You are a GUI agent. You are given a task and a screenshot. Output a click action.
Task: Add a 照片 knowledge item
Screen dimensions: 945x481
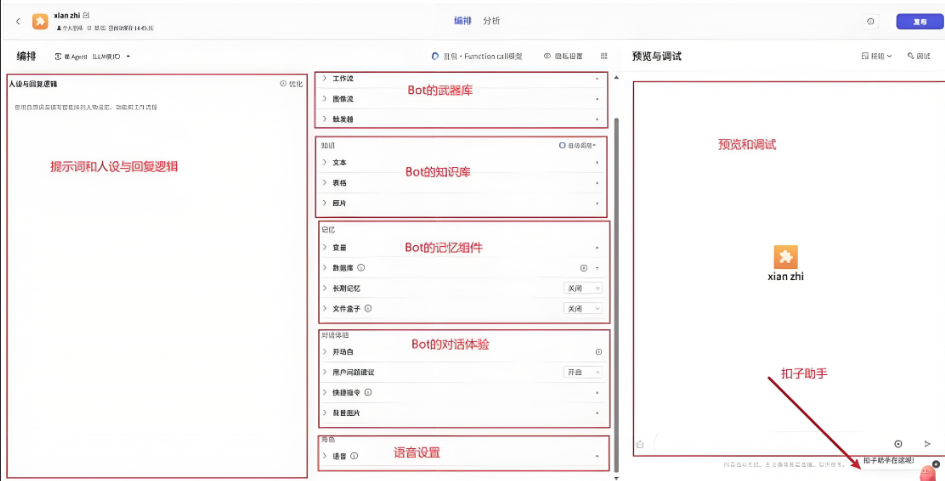click(x=597, y=204)
